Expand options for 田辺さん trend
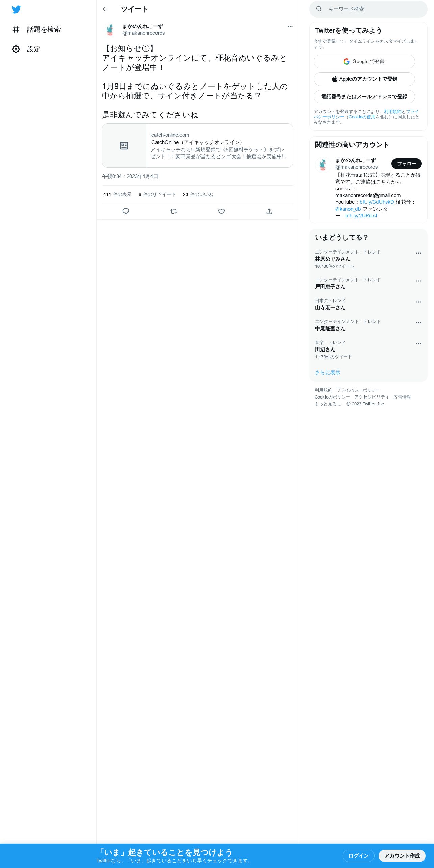434x868 pixels. 418,344
